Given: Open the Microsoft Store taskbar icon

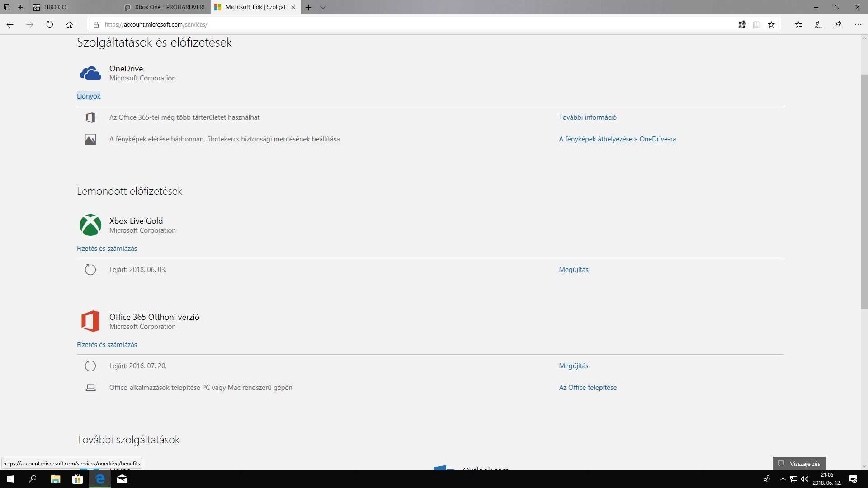Looking at the screenshot, I should point(77,479).
